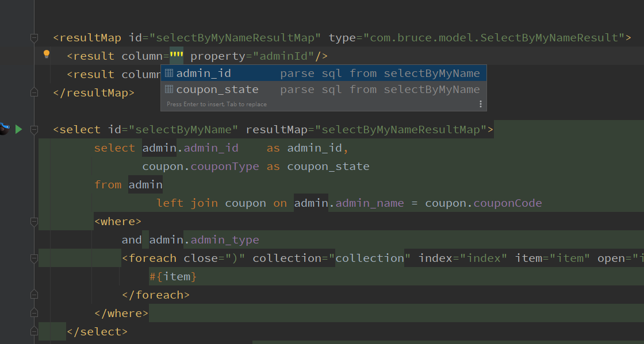Screen dimensions: 644x344
Task: Select admin_id from the completion list
Action: tap(204, 73)
